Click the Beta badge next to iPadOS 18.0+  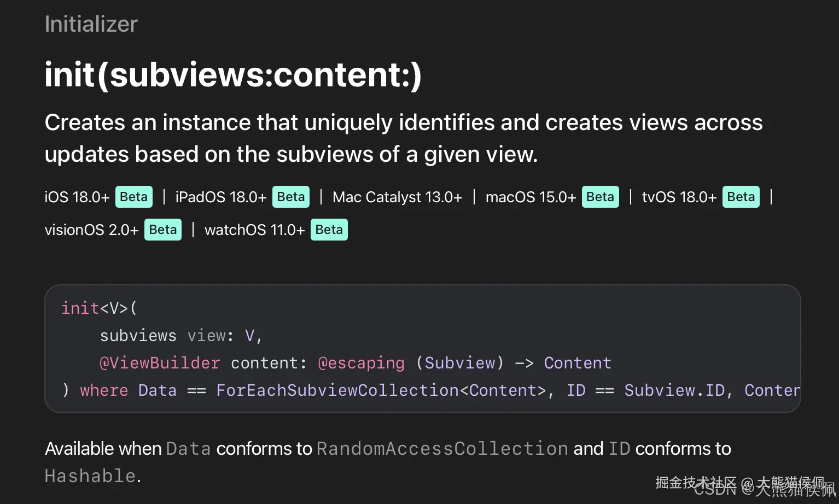coord(291,197)
